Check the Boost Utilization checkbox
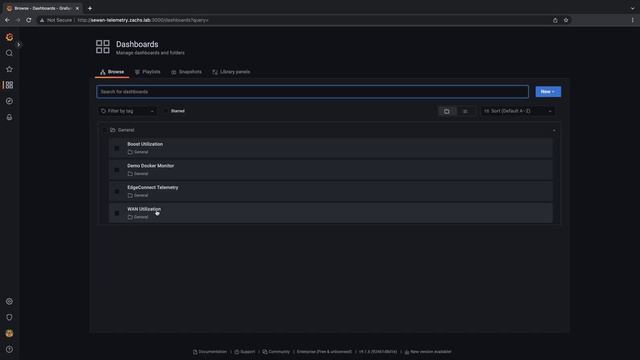Viewport: 640px width, 360px height. point(117,148)
